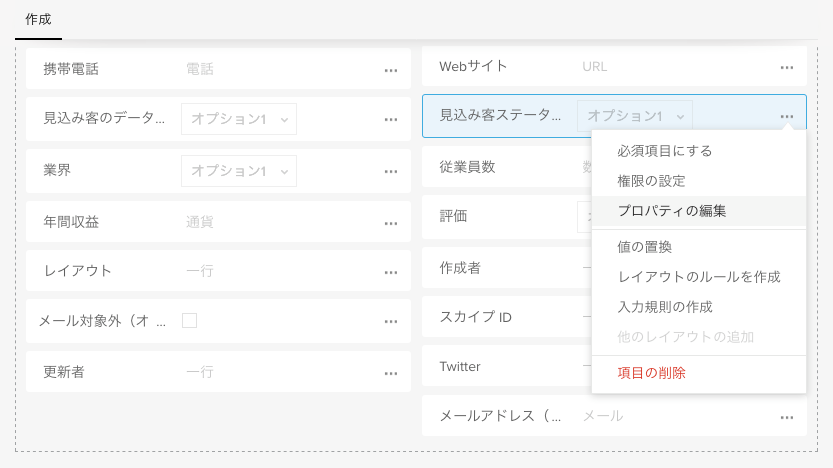833x468 pixels.
Task: Expand the 業界 option dropdown
Action: pyautogui.click(x=238, y=171)
